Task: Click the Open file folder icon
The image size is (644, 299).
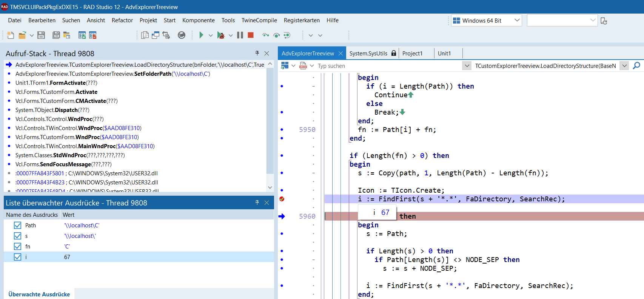Action: tap(22, 35)
